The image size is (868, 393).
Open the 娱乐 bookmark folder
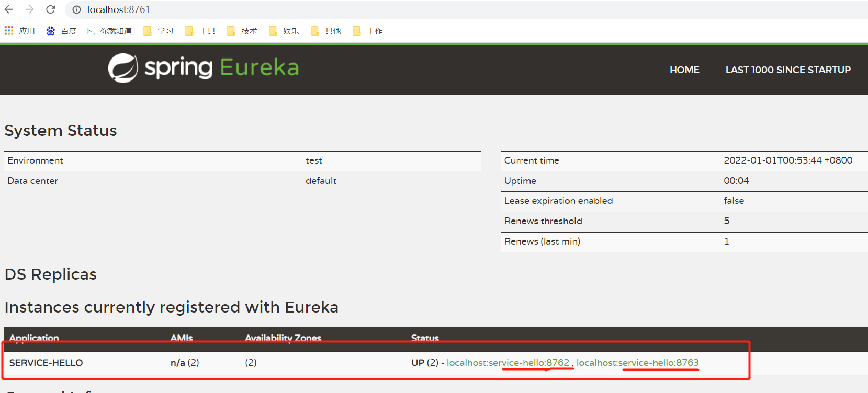point(284,31)
